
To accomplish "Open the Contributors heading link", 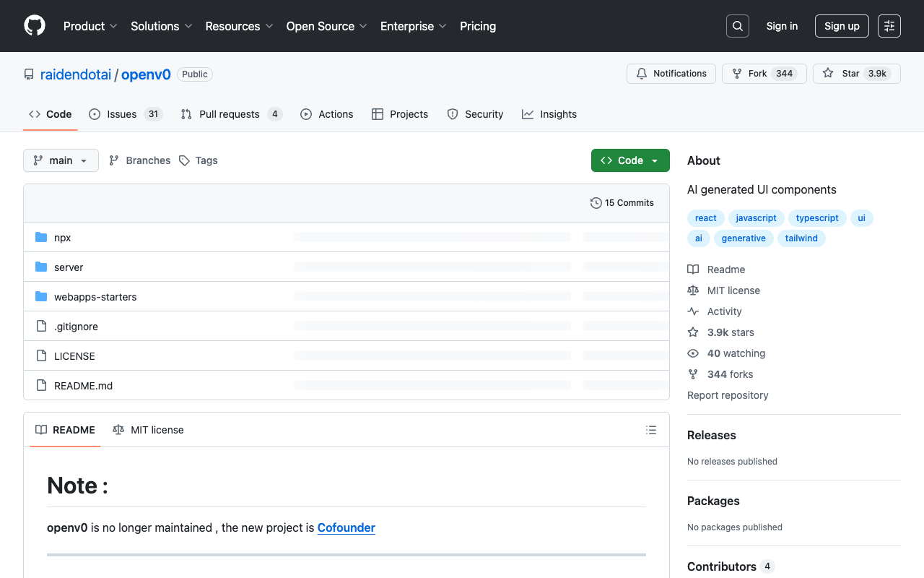I will (731, 566).
